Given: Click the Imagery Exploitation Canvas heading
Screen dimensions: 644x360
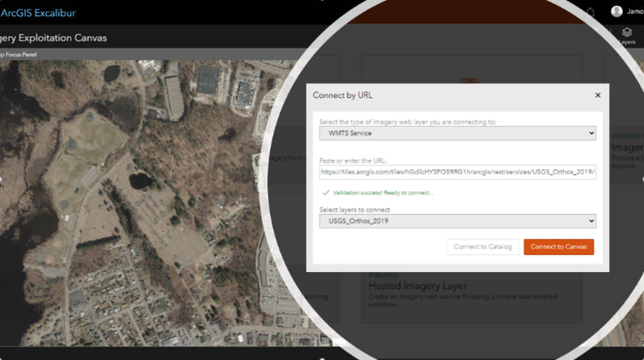Looking at the screenshot, I should [53, 38].
